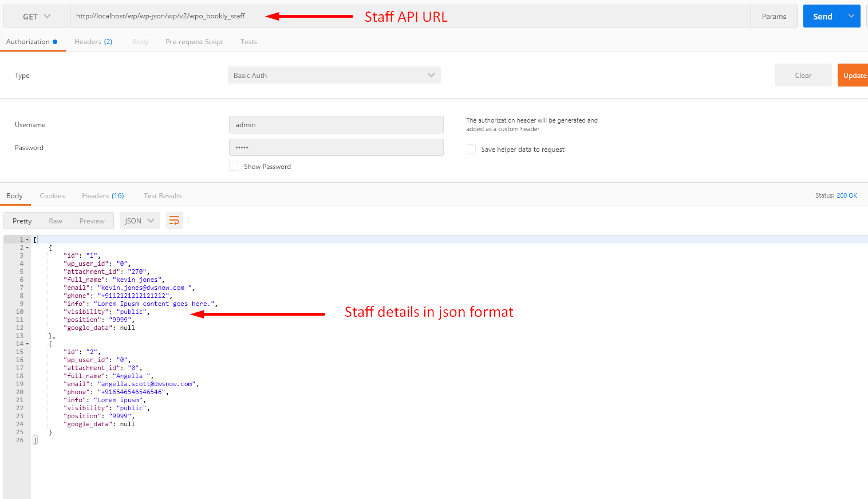Click the phone value +911212121212121212
This screenshot has width=868, height=499.
point(135,296)
